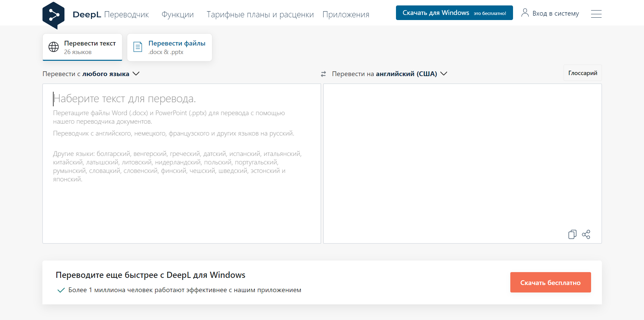The height and width of the screenshot is (320, 644).
Task: Expand the source language dropdown
Action: tap(136, 74)
